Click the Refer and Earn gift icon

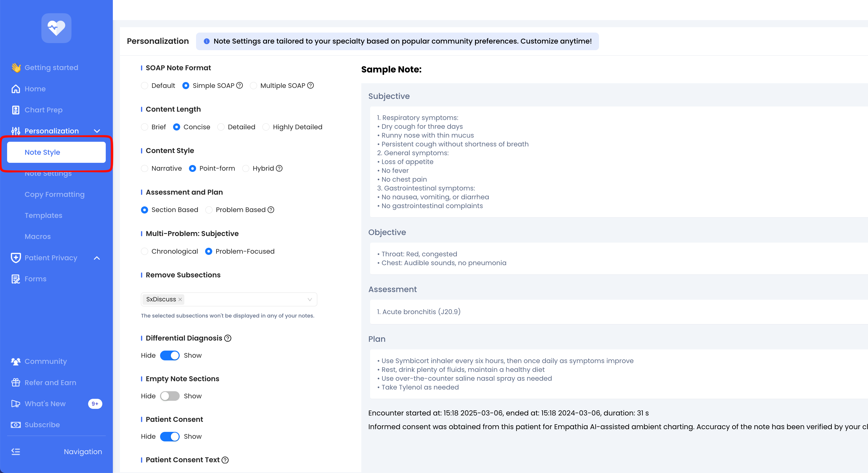click(x=15, y=382)
